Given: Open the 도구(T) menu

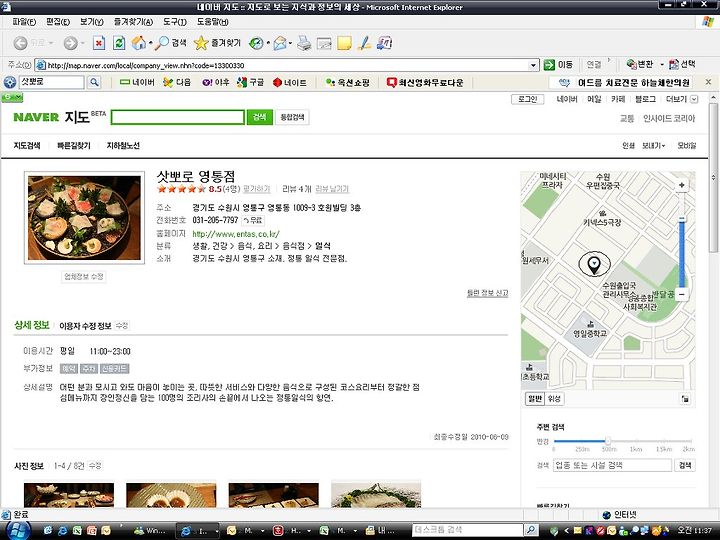Looking at the screenshot, I should (x=175, y=22).
